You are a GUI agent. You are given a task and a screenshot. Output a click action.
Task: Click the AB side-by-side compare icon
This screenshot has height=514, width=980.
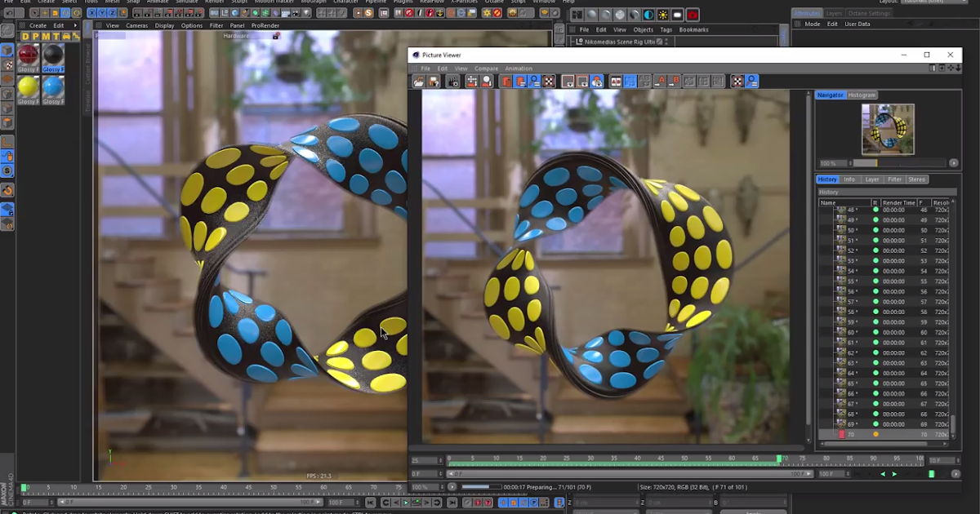(x=614, y=82)
